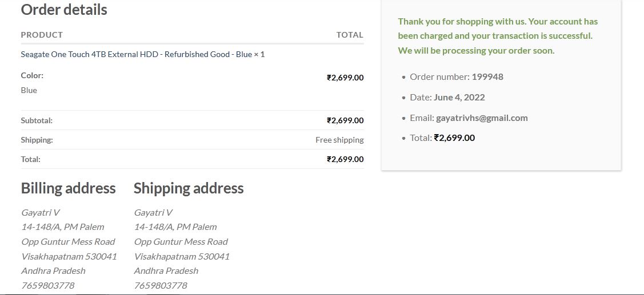Click the Subtotal amount ₹2,699.00

point(345,120)
